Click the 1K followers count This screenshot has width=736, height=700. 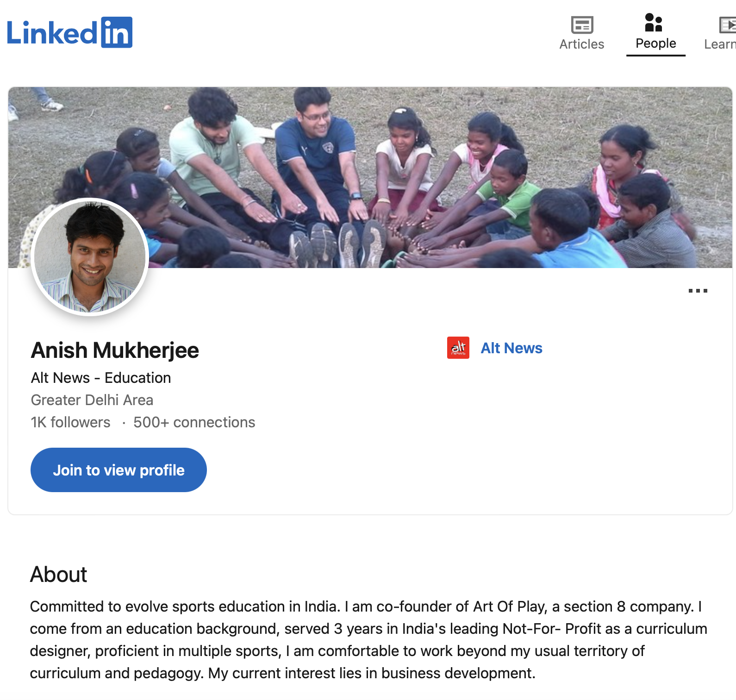click(70, 422)
